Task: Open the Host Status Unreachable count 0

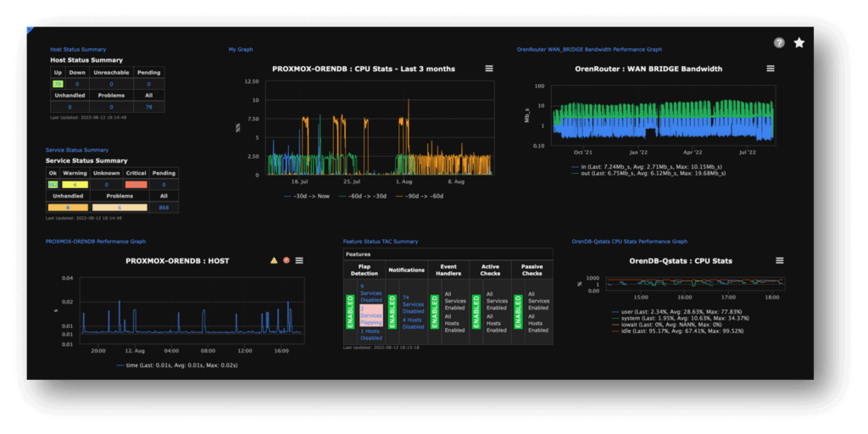Action: pos(111,84)
